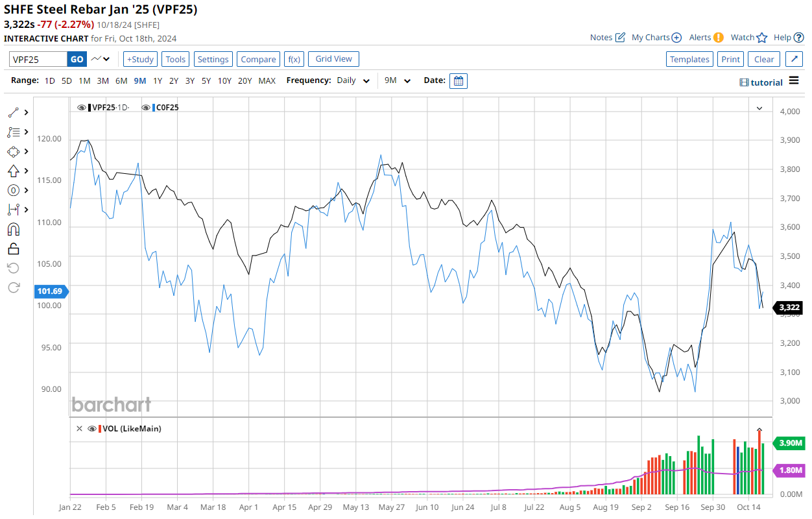Click the pop-out chart arrow icon
The height and width of the screenshot is (519, 812).
click(x=794, y=59)
